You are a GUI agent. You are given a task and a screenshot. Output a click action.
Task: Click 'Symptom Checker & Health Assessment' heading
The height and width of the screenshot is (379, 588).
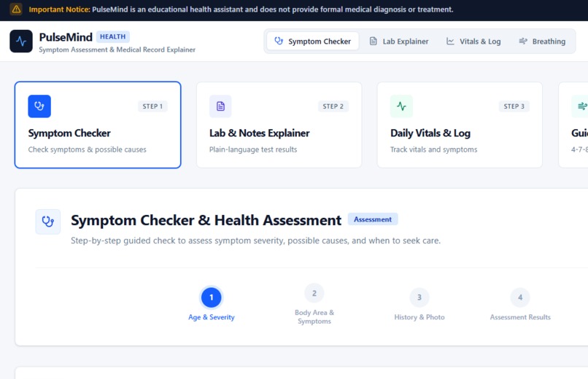coord(206,220)
